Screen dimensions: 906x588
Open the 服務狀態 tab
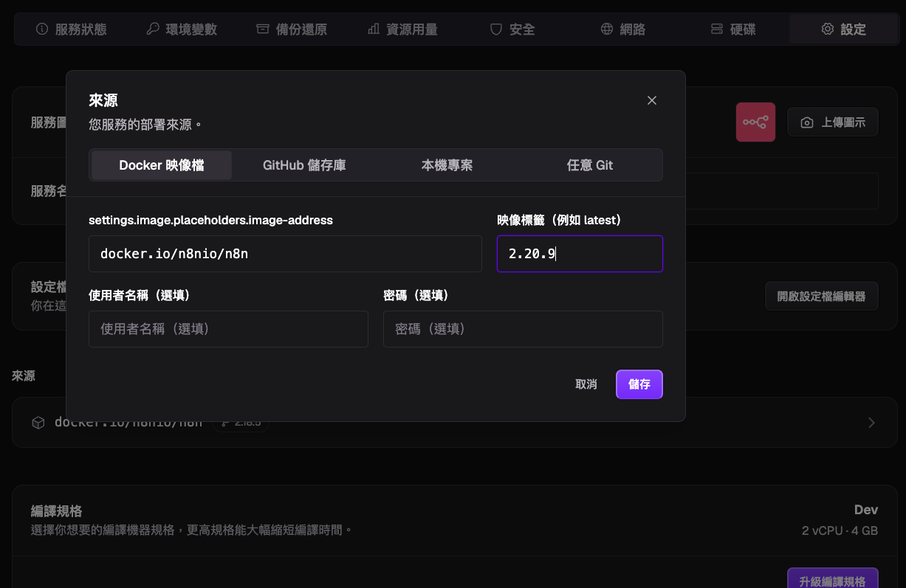pos(72,30)
